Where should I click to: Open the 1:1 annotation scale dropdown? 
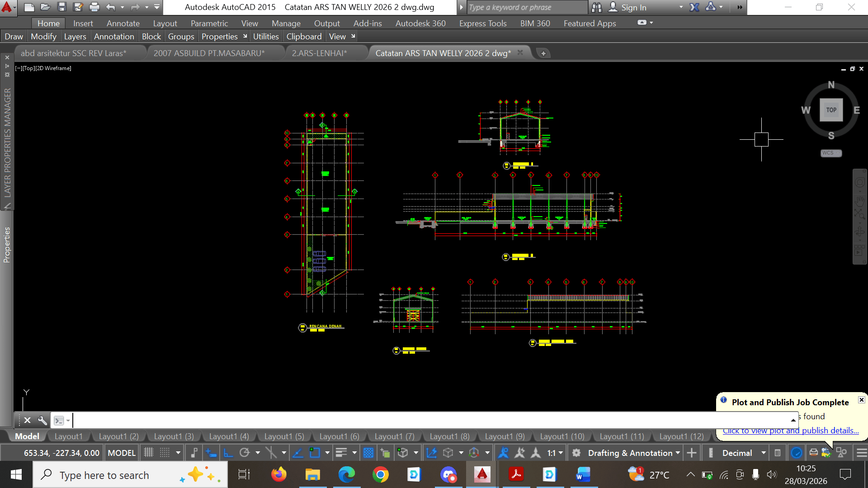pyautogui.click(x=555, y=453)
